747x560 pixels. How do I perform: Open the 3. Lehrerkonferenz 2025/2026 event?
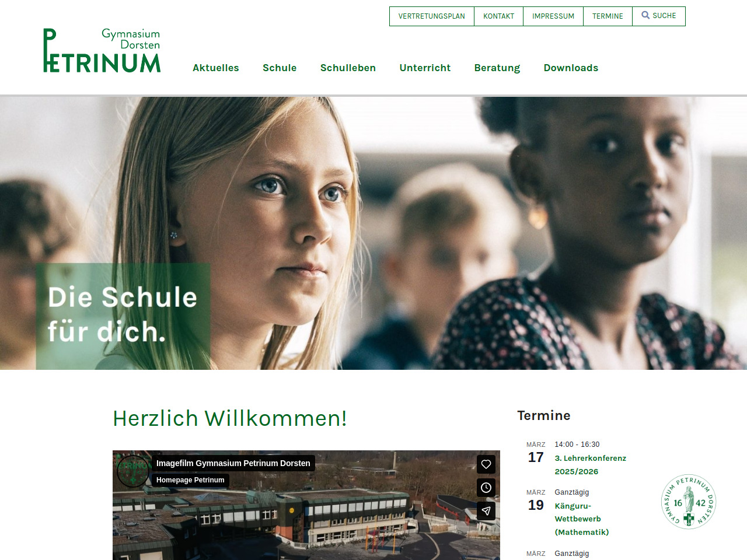(x=590, y=465)
